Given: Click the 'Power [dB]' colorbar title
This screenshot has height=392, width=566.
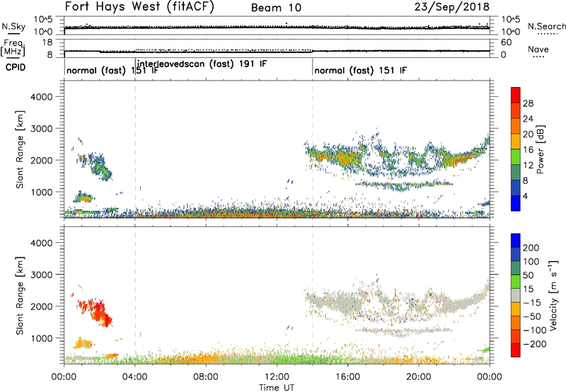Looking at the screenshot, I should 540,149.
